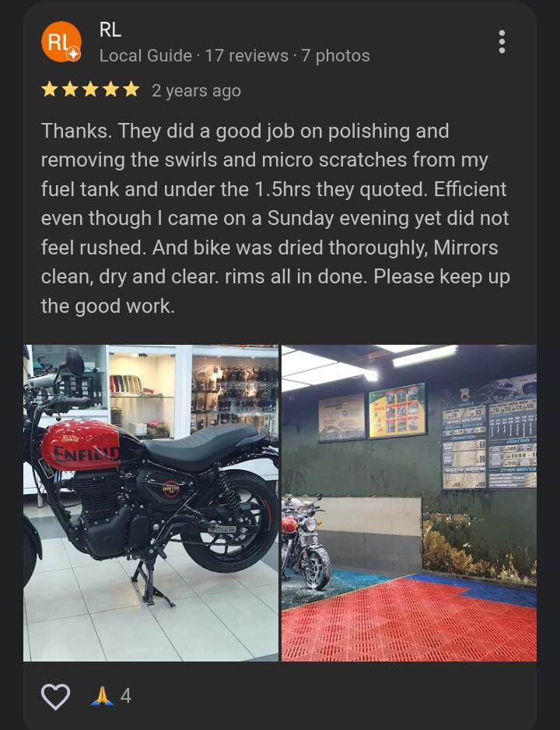
Task: Open the three-dot more options menu
Action: [x=502, y=42]
